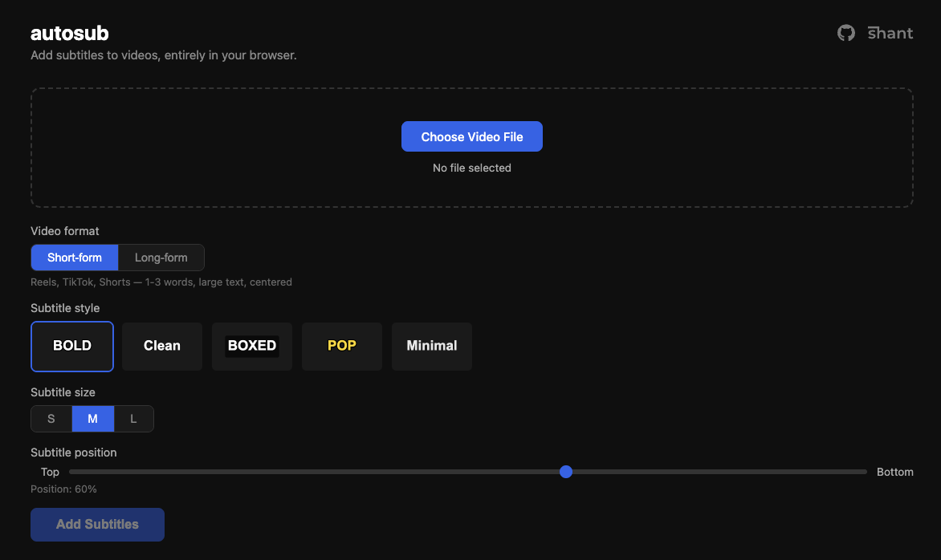Click the shant profile link

[890, 33]
